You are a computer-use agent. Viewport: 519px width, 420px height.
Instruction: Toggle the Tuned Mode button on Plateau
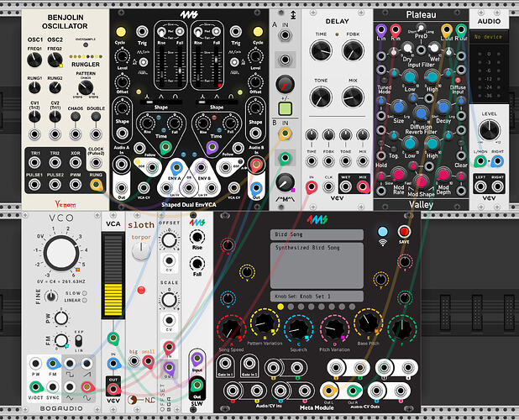pos(385,80)
